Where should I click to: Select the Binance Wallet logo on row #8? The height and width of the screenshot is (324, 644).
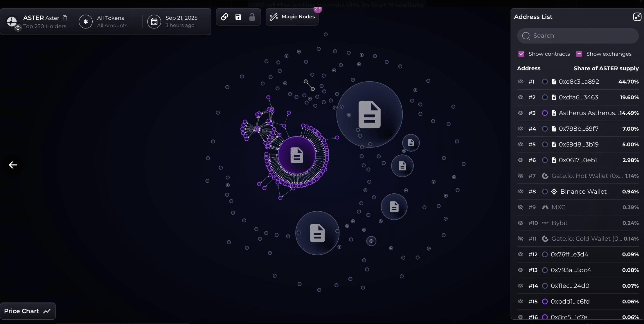pyautogui.click(x=554, y=191)
